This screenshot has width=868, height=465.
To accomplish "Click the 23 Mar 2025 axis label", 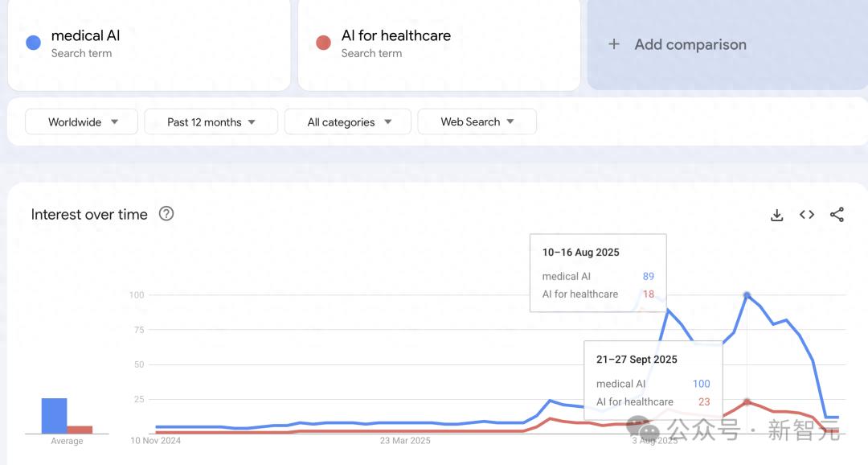I will coord(405,441).
